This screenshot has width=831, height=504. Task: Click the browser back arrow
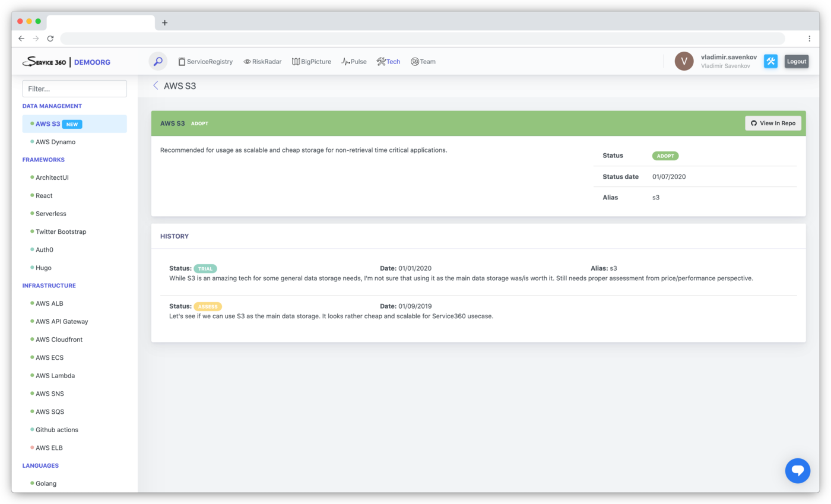click(x=21, y=38)
